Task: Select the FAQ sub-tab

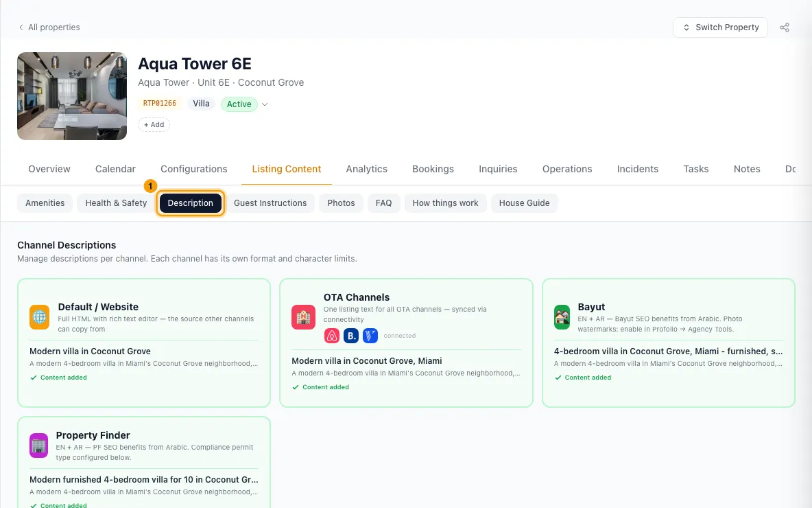Action: (384, 203)
